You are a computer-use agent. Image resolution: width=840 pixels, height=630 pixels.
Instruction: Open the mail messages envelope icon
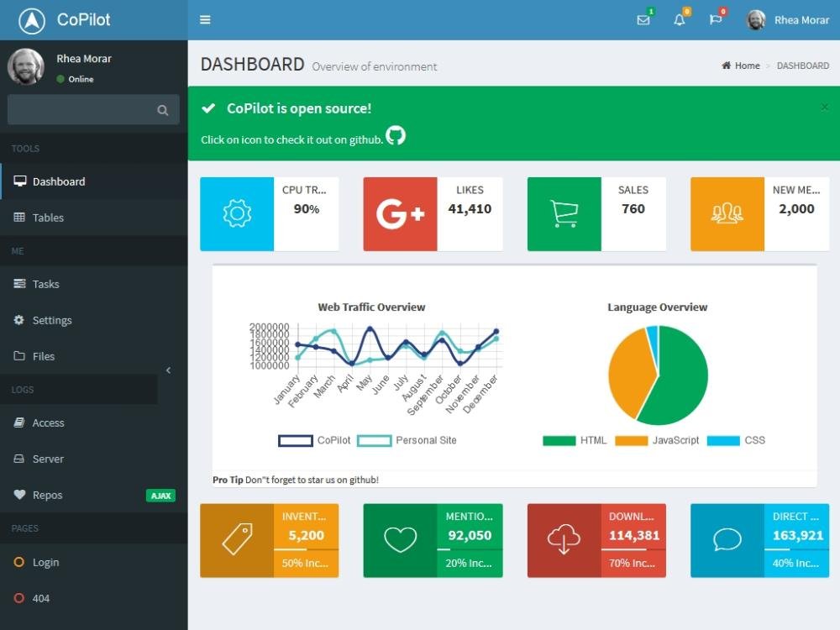pos(643,20)
